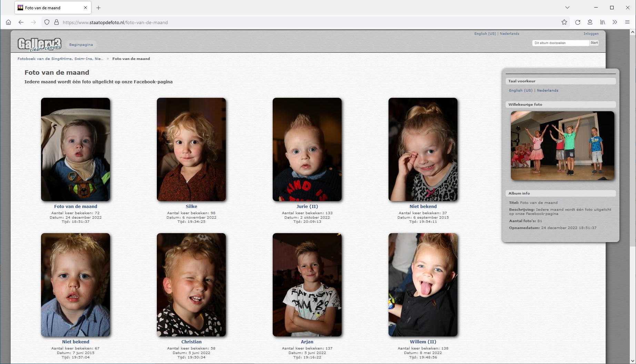
Task: Open the Firefox library icon
Action: [x=603, y=22]
